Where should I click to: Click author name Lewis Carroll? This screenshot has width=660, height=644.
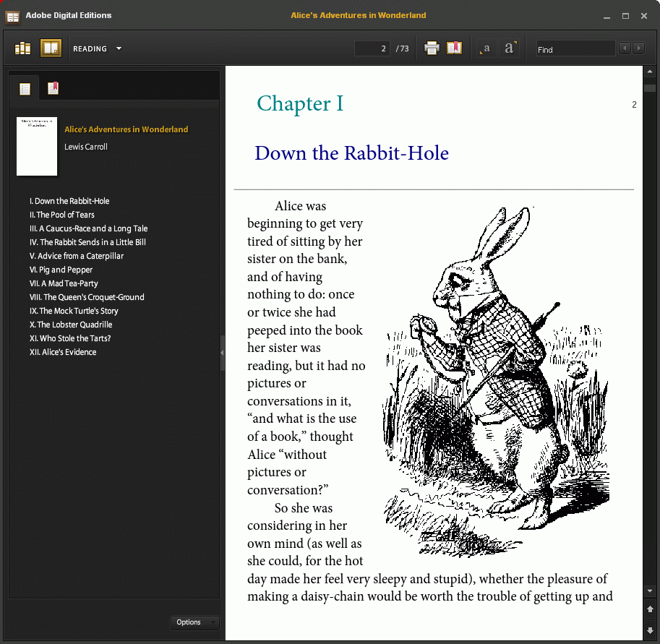pos(86,147)
